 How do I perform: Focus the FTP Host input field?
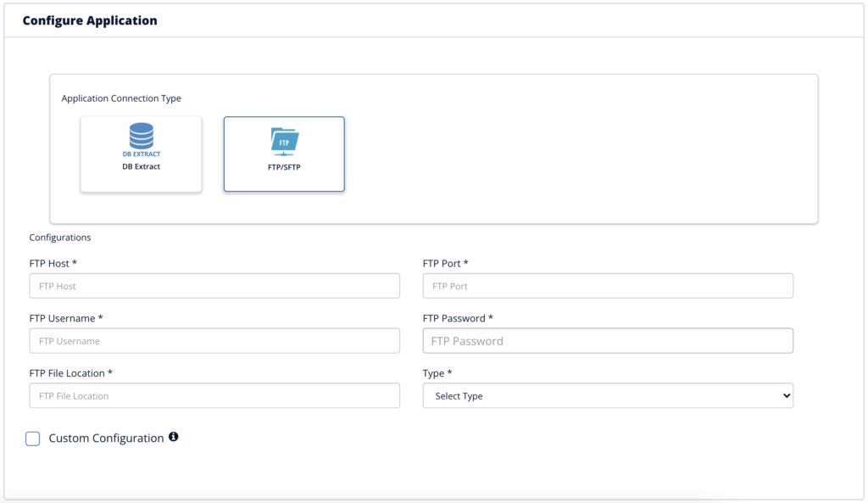(214, 286)
